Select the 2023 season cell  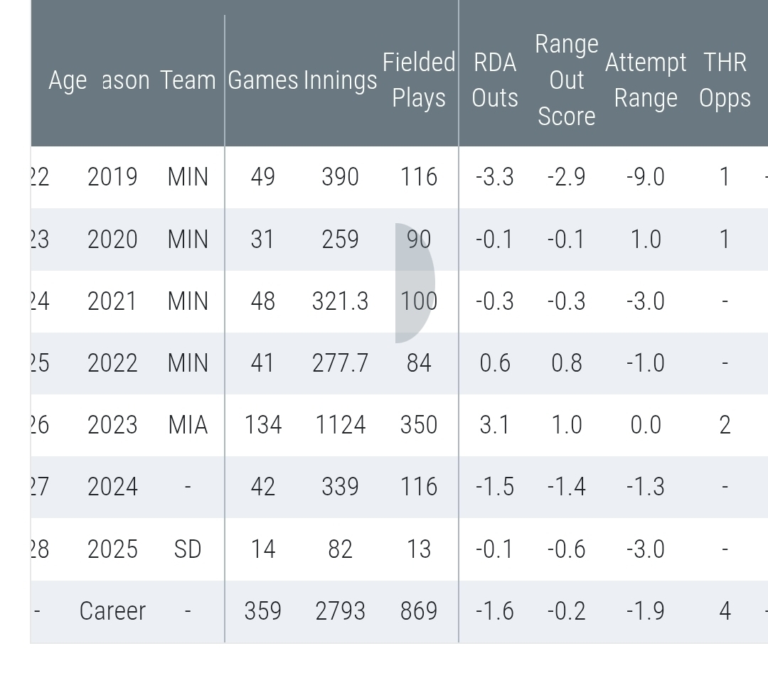pos(112,425)
